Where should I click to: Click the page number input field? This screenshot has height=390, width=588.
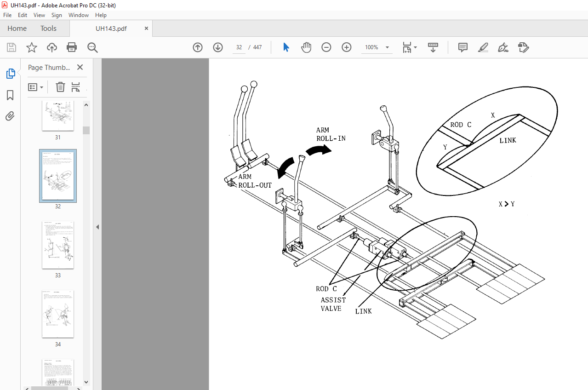(x=239, y=47)
